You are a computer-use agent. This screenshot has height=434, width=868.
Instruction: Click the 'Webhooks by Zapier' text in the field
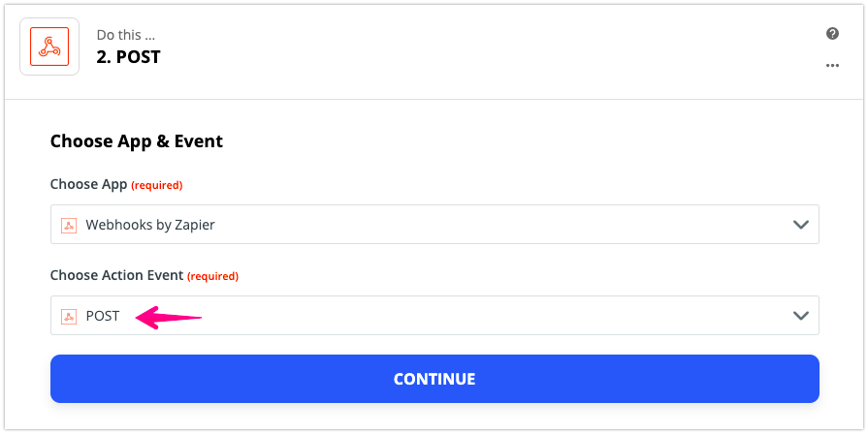click(150, 225)
